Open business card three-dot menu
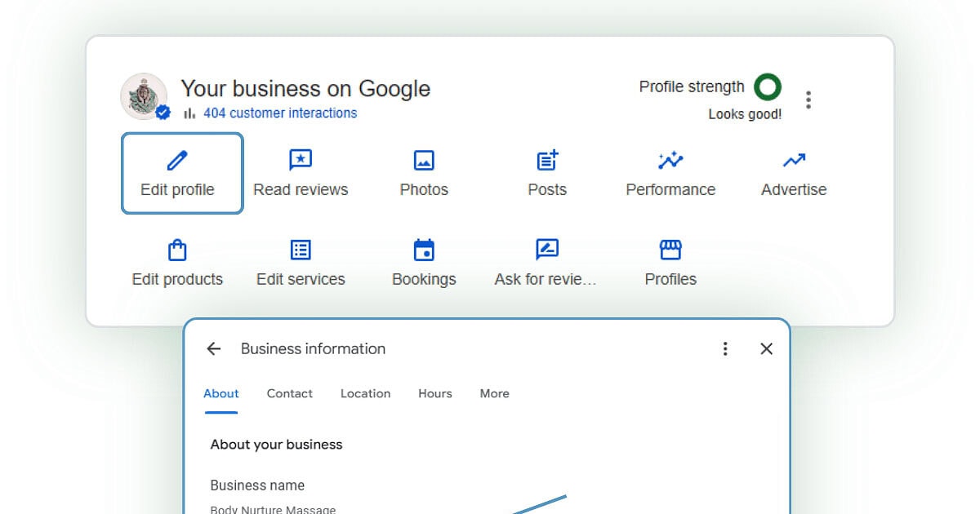Screen dimensions: 980x514 click(808, 100)
